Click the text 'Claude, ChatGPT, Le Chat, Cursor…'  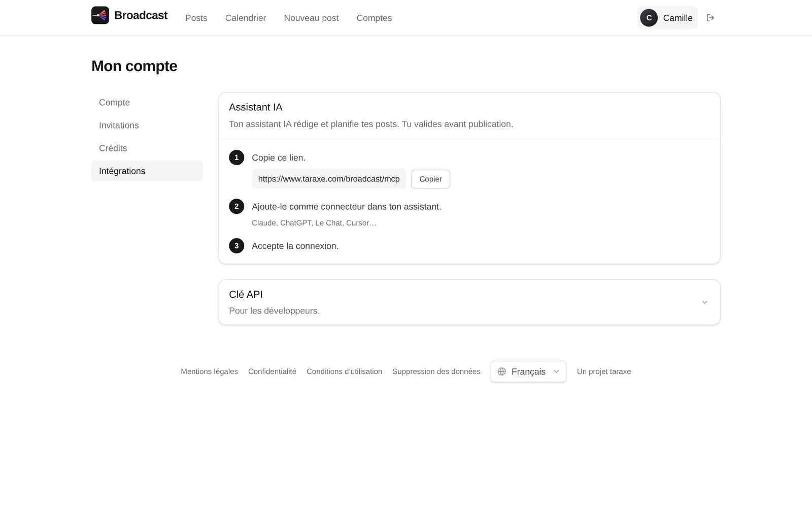[314, 223]
